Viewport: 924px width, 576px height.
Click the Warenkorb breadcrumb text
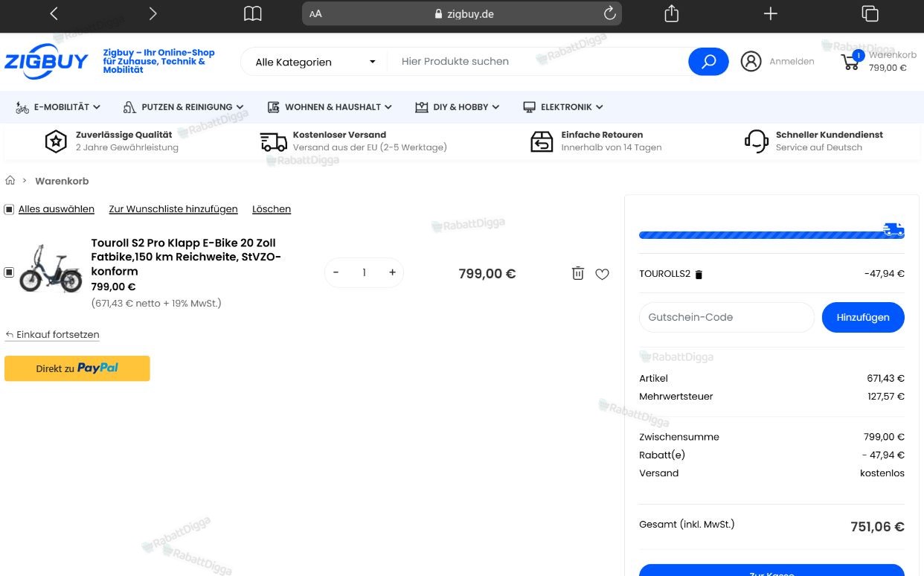[62, 181]
